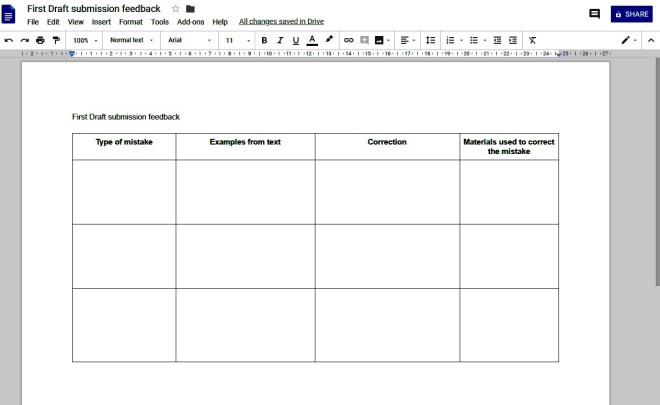Open the comment history icon

pyautogui.click(x=595, y=14)
